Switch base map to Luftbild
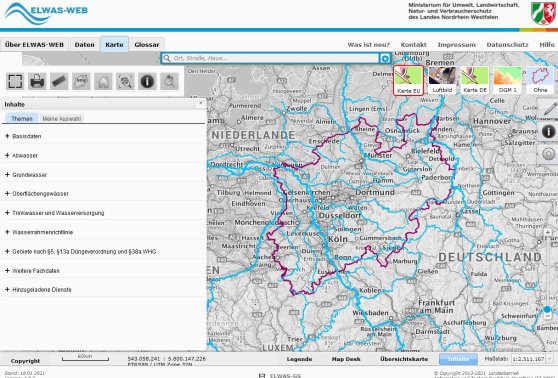 coord(442,80)
